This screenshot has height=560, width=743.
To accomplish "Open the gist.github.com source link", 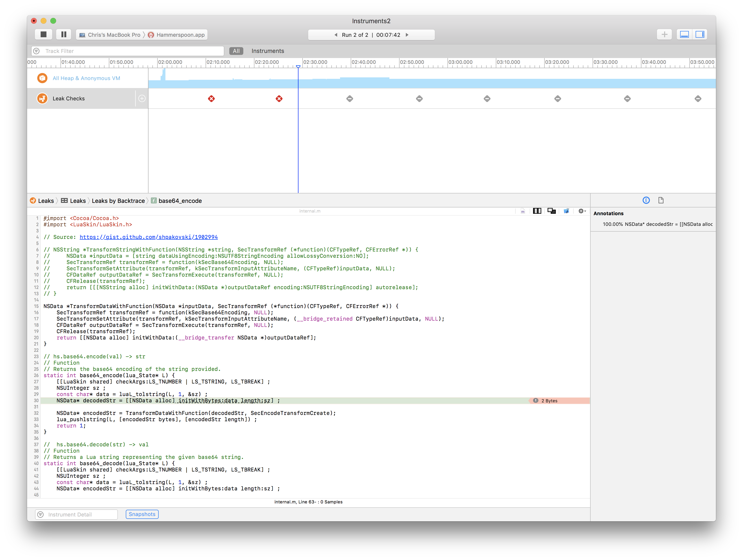I will 149,237.
